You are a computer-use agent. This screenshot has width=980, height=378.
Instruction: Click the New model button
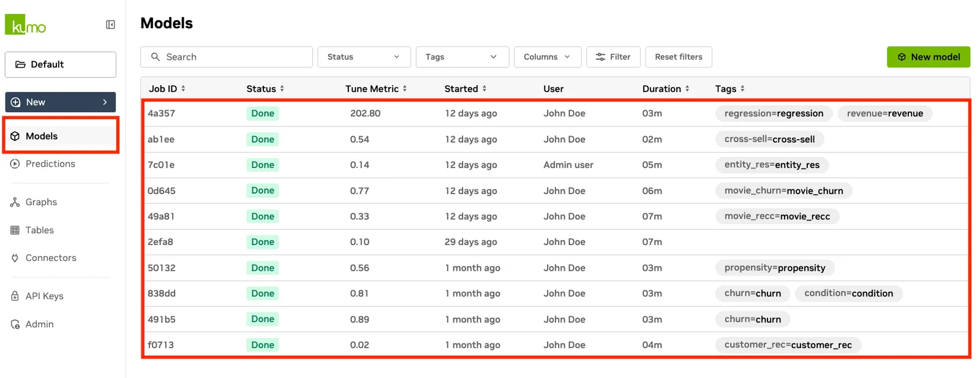tap(929, 57)
